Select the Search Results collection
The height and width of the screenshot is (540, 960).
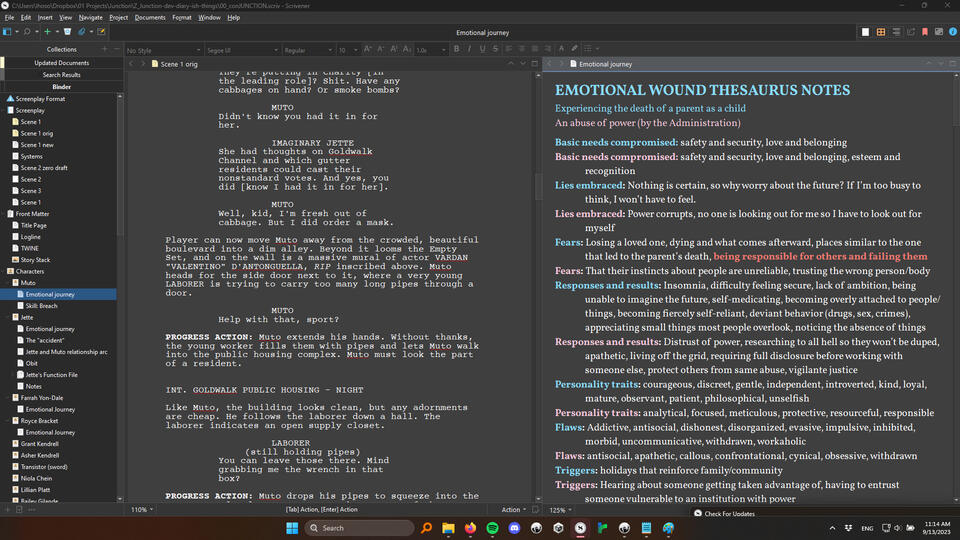[x=61, y=75]
